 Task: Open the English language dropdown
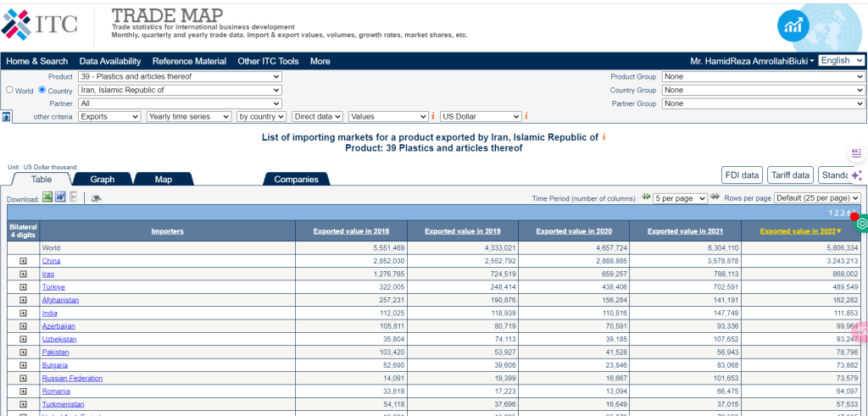[x=842, y=60]
